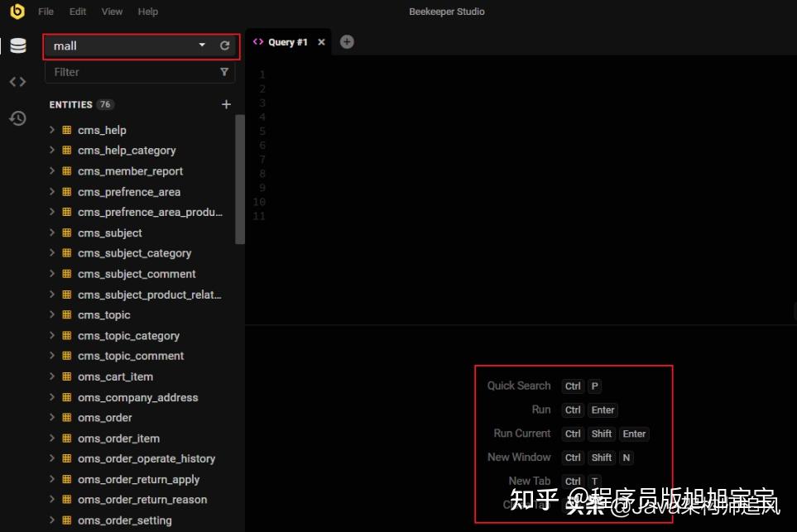Click the New Window shortcut label
Viewport: 797px width, 532px height.
coord(519,458)
